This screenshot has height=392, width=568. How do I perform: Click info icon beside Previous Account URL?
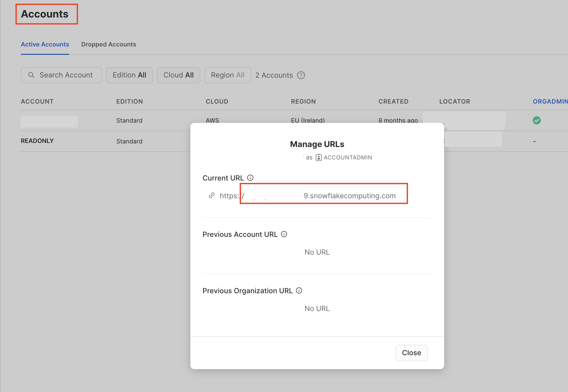point(284,234)
